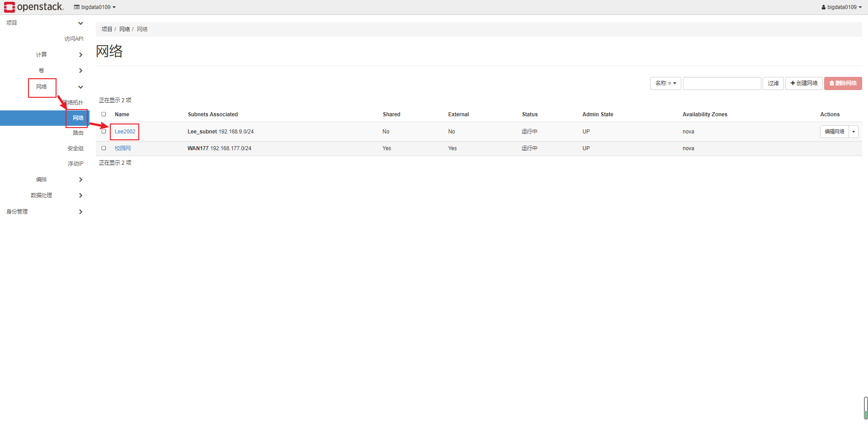Open the actions dropdown caret for Lee2002
Viewport: 868px width, 428px height.
point(854,132)
